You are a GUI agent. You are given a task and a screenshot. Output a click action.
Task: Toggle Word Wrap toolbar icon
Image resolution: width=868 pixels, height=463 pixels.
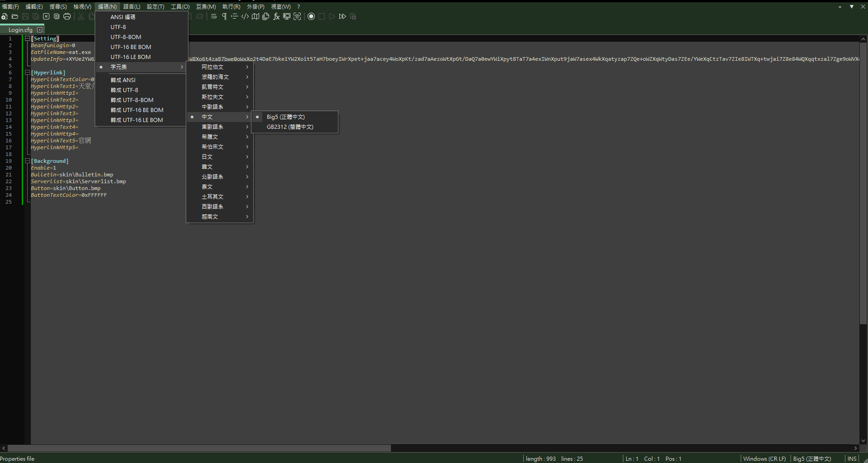(214, 16)
